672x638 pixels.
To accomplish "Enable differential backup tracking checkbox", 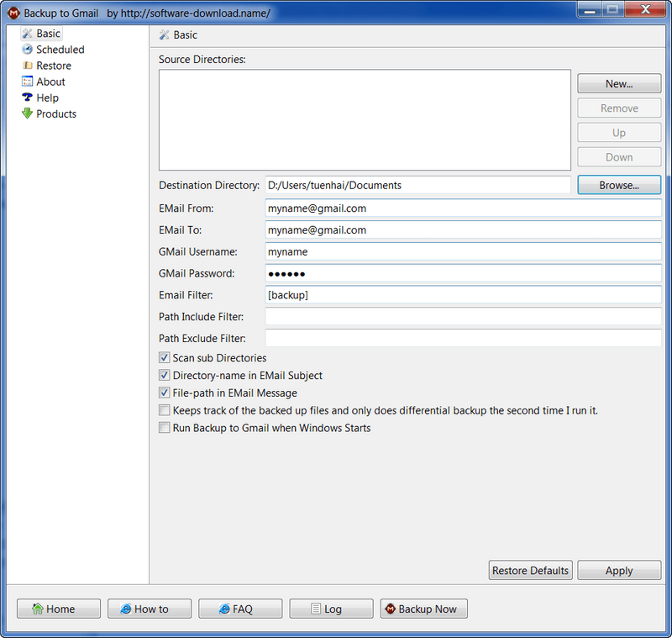I will click(164, 410).
